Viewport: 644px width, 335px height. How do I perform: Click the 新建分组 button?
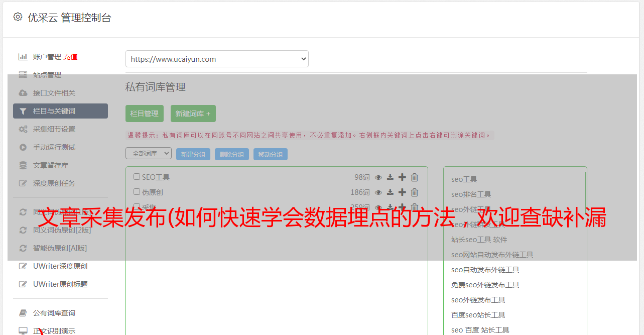click(x=193, y=154)
